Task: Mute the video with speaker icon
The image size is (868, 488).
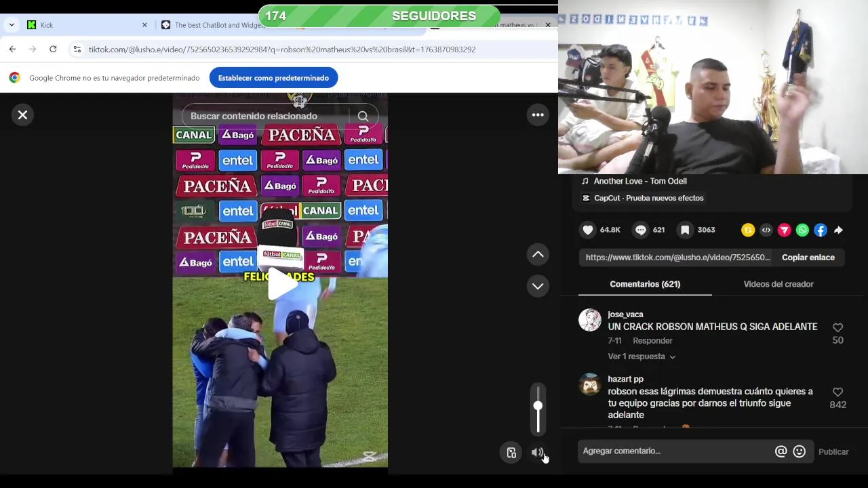Action: click(x=538, y=453)
